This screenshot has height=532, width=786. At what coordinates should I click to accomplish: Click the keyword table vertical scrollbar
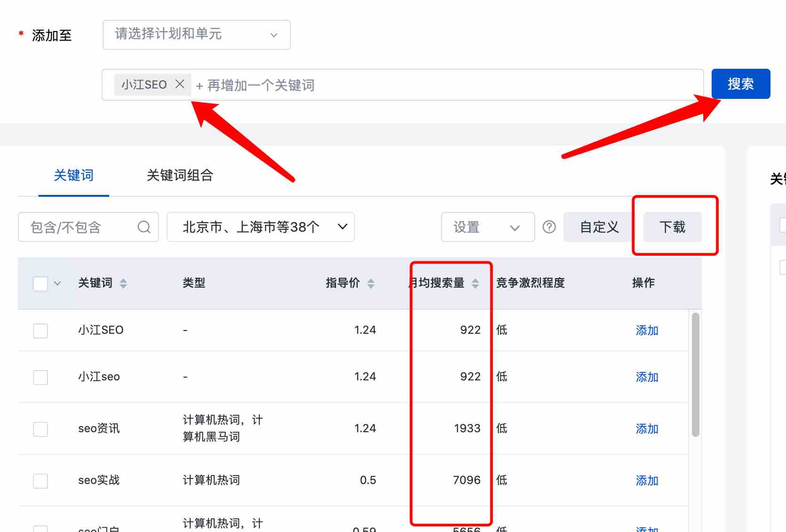click(x=695, y=375)
